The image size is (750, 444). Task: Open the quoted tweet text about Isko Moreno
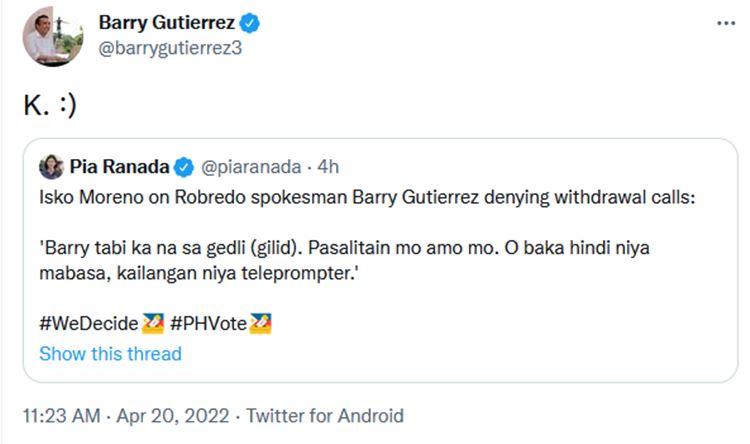coord(360,197)
